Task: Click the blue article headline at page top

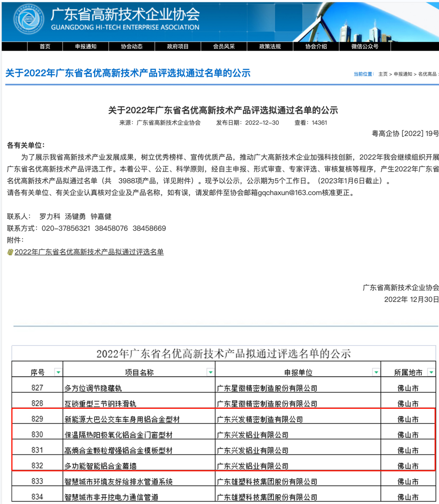Action: click(x=126, y=73)
